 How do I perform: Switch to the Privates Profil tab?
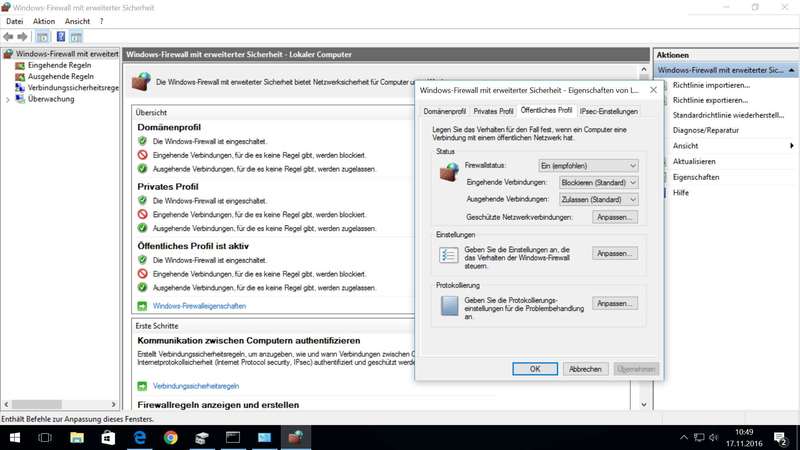pos(493,111)
